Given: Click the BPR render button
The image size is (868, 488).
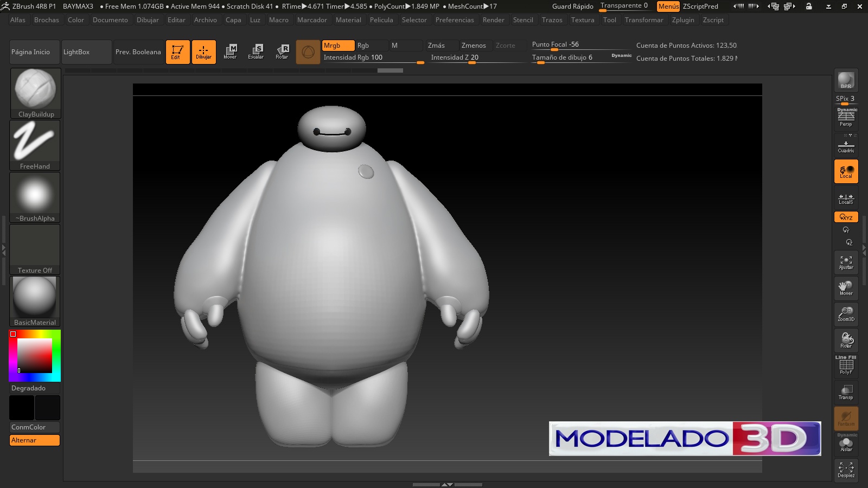Looking at the screenshot, I should pyautogui.click(x=846, y=81).
